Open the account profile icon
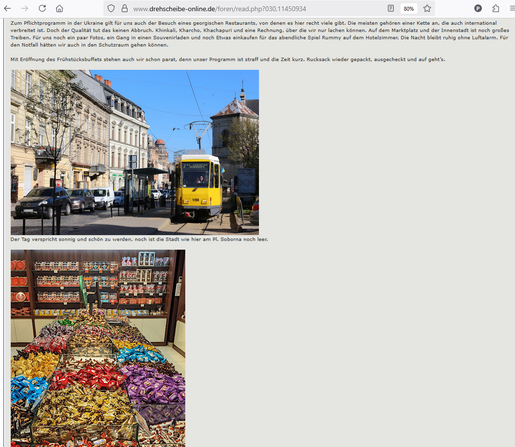515x447 pixels. [x=478, y=8]
